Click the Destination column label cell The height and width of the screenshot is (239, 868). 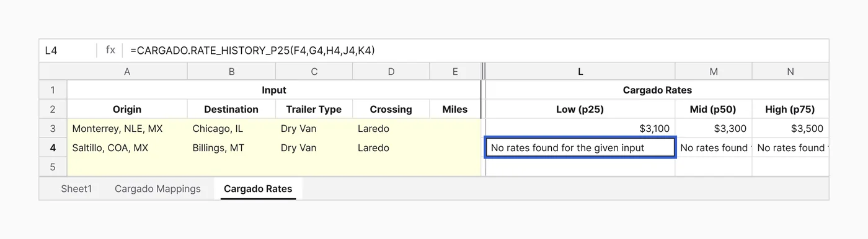point(231,109)
